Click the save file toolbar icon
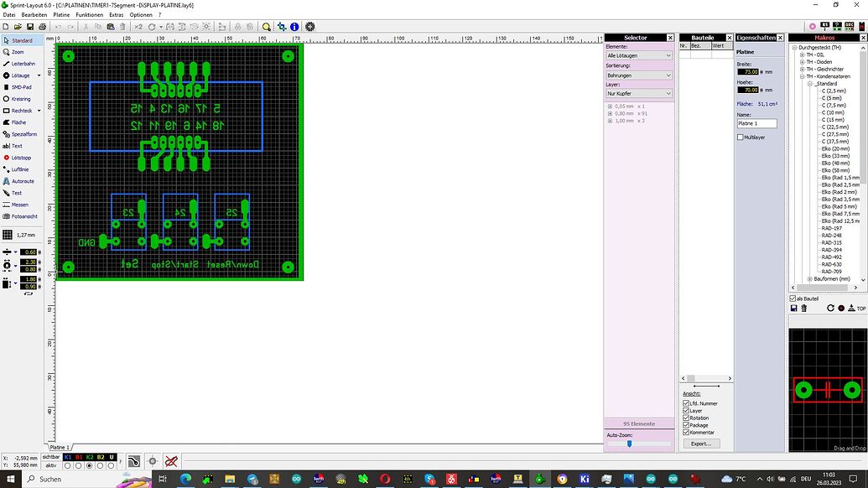The image size is (868, 488). coord(30,27)
